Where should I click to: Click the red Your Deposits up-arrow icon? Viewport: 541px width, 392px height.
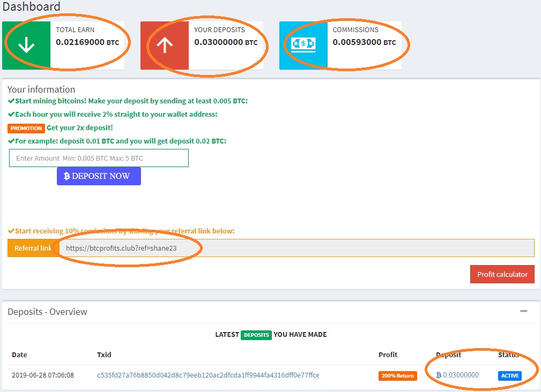[x=165, y=45]
